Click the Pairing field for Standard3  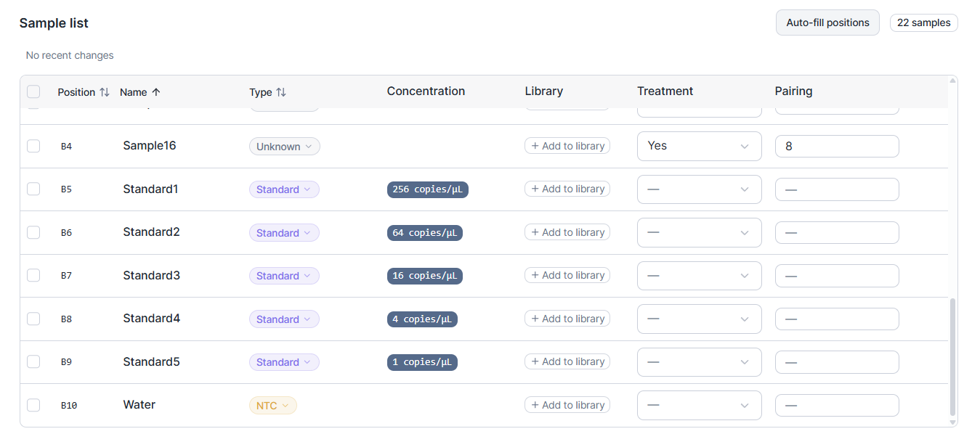point(837,276)
